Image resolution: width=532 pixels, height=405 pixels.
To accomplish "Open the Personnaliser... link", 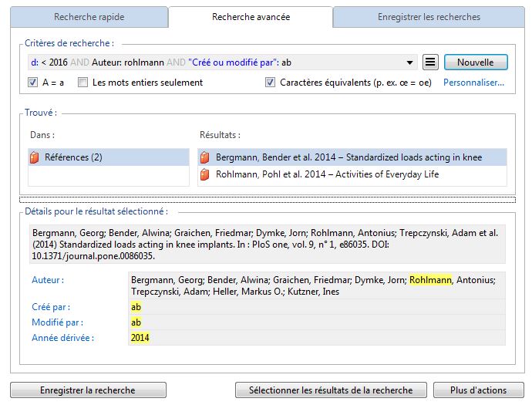I will pos(473,83).
